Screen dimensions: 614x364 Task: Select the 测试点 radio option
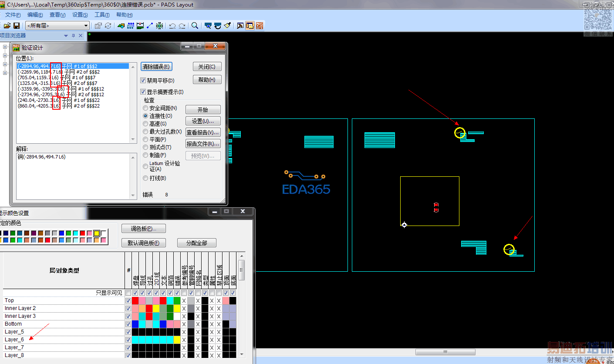145,147
